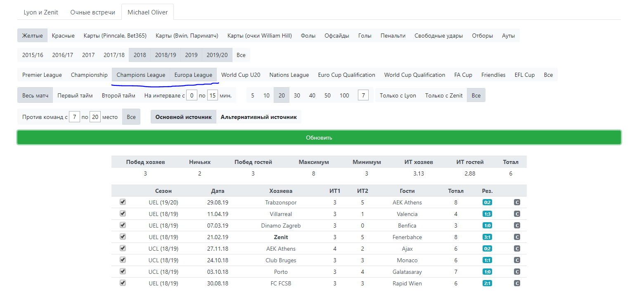Click the C icon in the Porto row
The width and height of the screenshot is (644, 292).
(x=517, y=272)
